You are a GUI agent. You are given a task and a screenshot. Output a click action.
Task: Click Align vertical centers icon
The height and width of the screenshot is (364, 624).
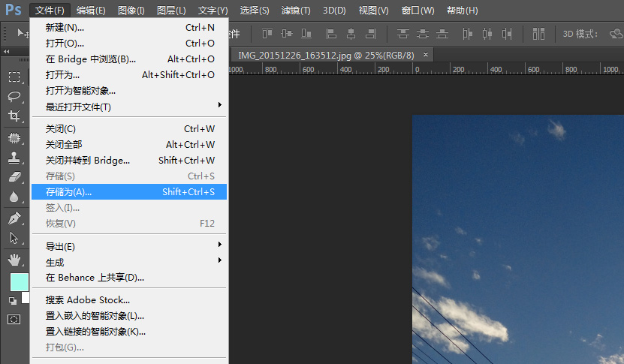pyautogui.click(x=287, y=34)
